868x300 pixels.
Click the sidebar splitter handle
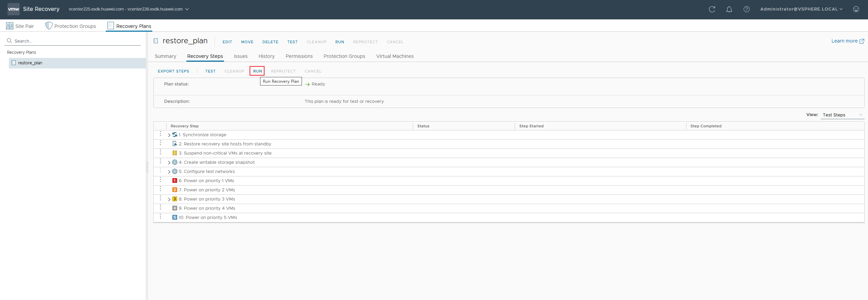click(147, 167)
